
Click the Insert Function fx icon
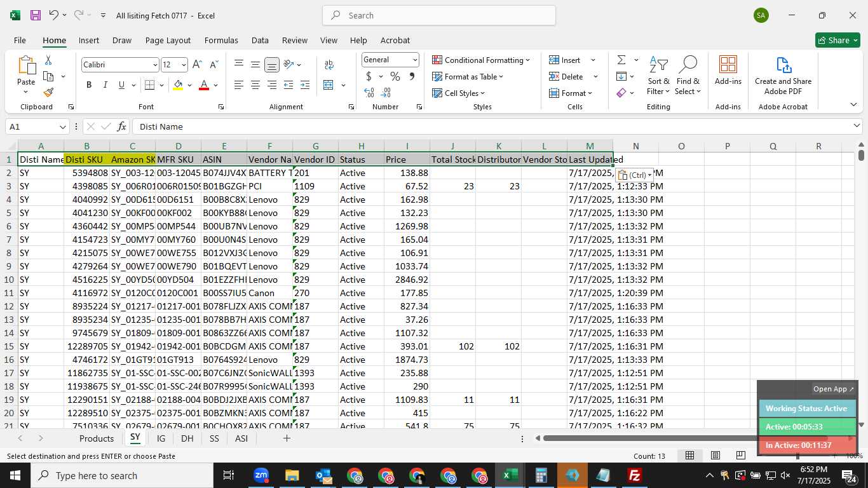tap(122, 126)
